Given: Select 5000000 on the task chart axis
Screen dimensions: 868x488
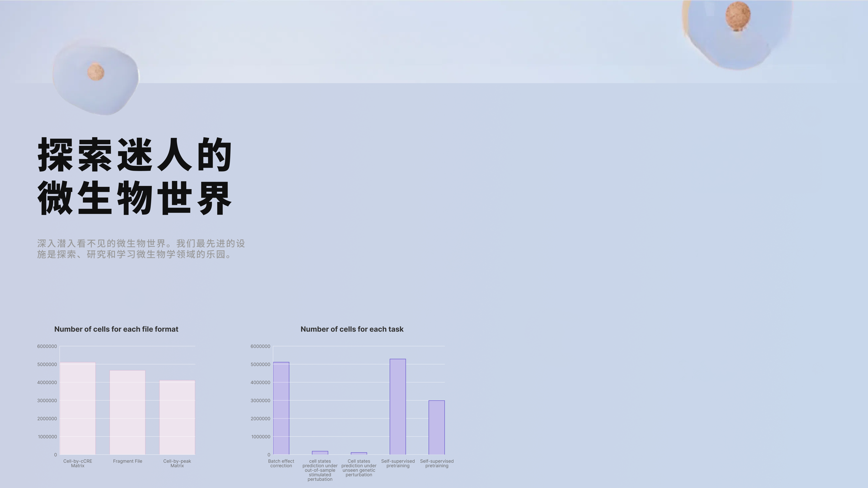Looking at the screenshot, I should pos(260,364).
